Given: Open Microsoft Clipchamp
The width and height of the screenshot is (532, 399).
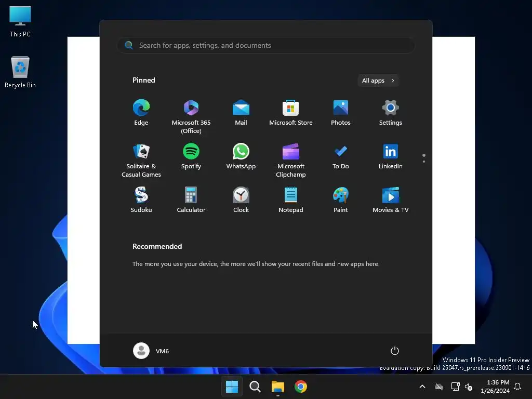Looking at the screenshot, I should 291,161.
